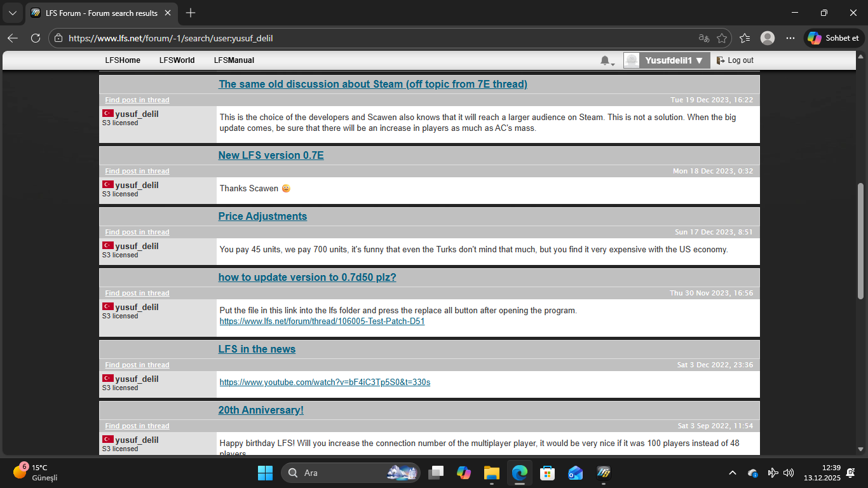The width and height of the screenshot is (868, 488).
Task: Open forum notifications bell
Action: point(607,60)
